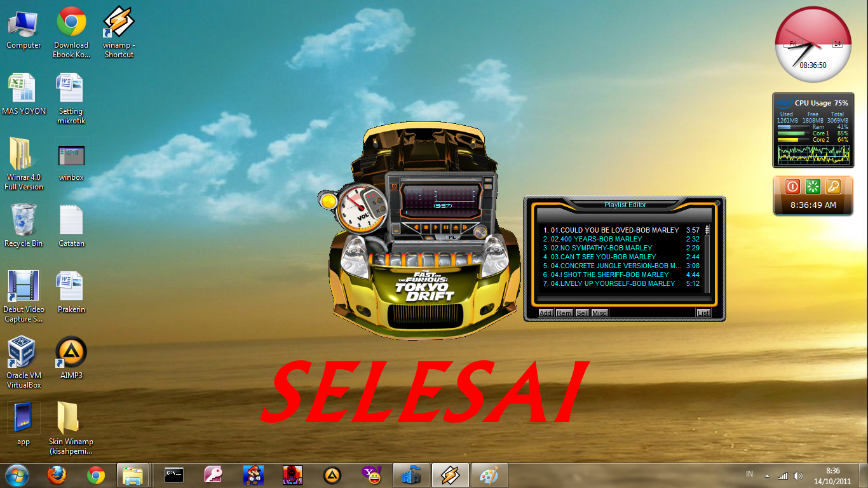868x488 pixels.
Task: Click the red shutdown button in gadget
Action: pos(792,187)
